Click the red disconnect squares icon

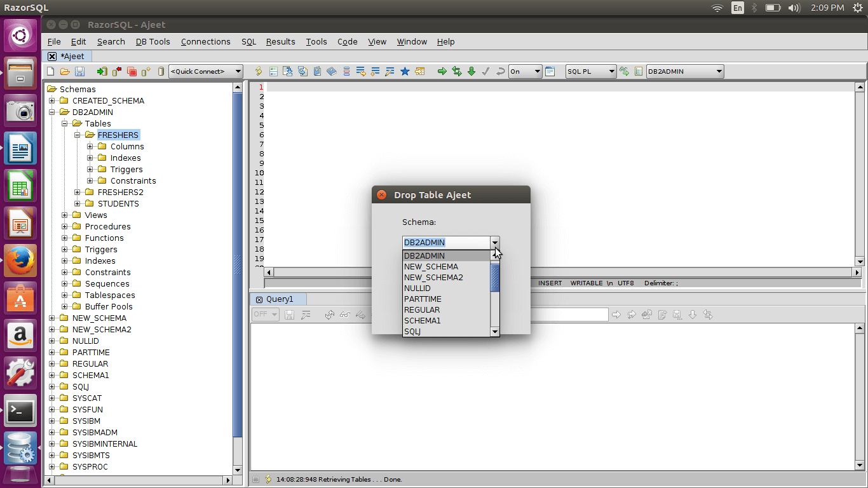(132, 72)
